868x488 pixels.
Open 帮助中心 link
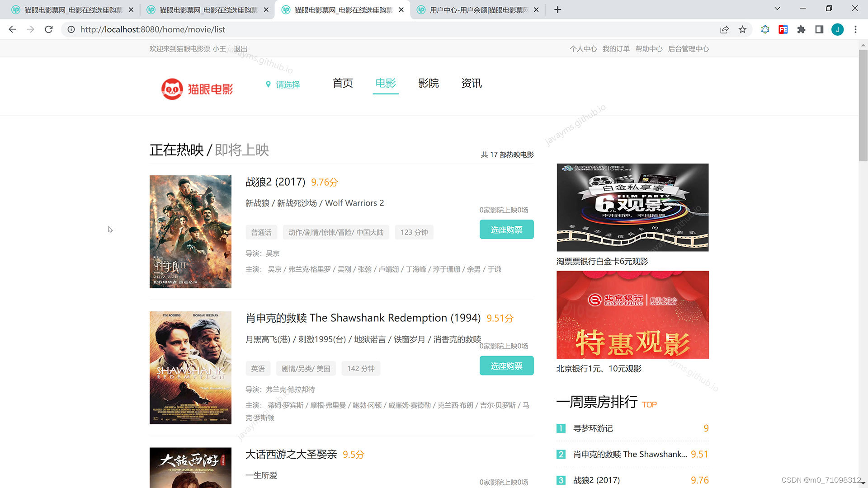click(649, 49)
